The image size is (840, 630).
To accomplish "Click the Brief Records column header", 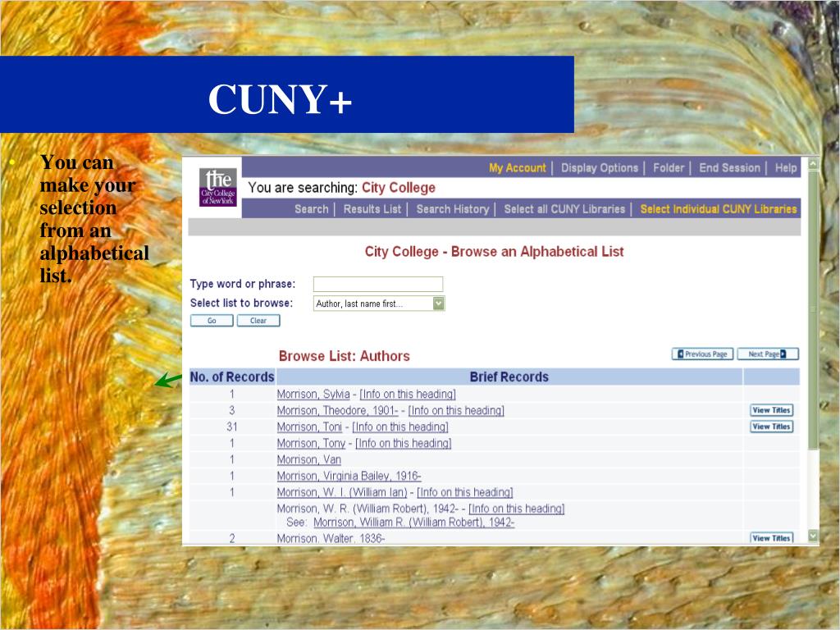I will click(509, 377).
